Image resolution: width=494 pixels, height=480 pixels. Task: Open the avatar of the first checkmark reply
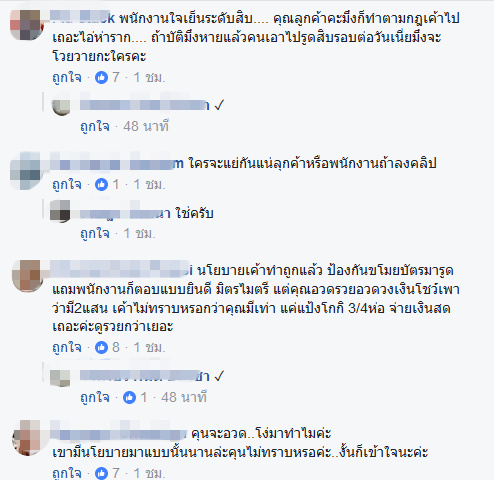pyautogui.click(x=61, y=107)
